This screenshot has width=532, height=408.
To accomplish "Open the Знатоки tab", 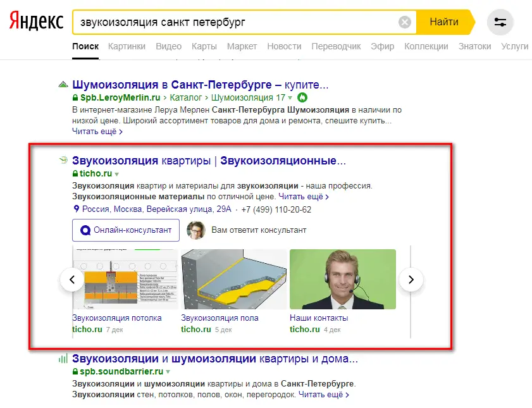I will (x=474, y=46).
